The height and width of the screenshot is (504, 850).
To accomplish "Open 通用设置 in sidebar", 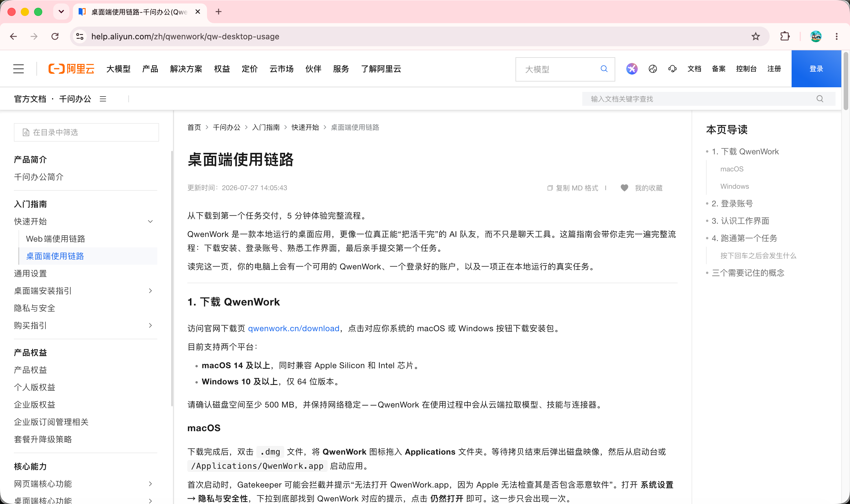I will tap(31, 273).
